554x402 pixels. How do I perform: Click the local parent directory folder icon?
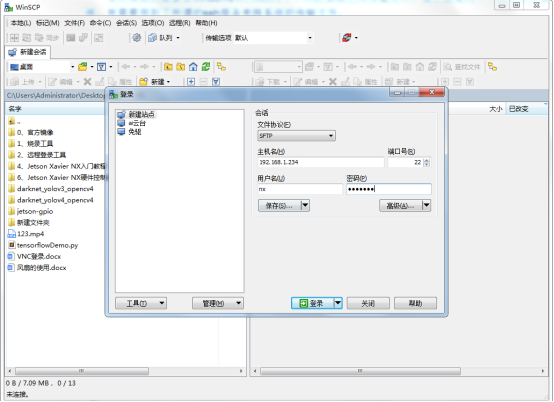pyautogui.click(x=168, y=66)
